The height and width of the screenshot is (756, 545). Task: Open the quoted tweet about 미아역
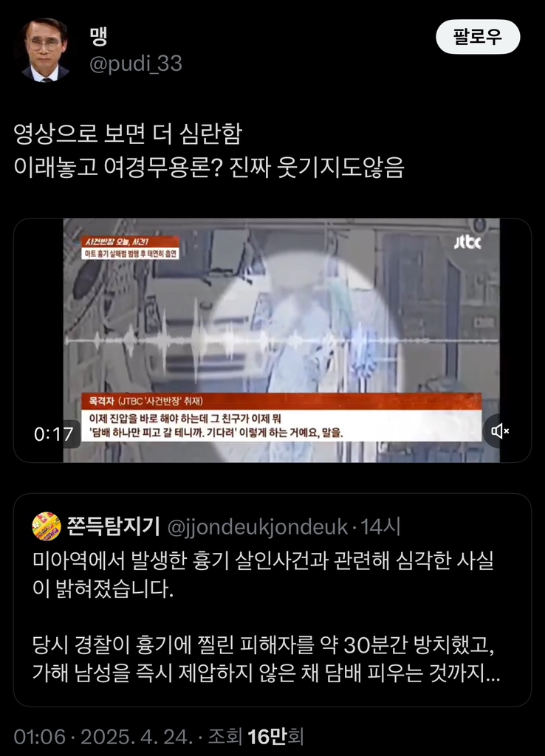272,599
